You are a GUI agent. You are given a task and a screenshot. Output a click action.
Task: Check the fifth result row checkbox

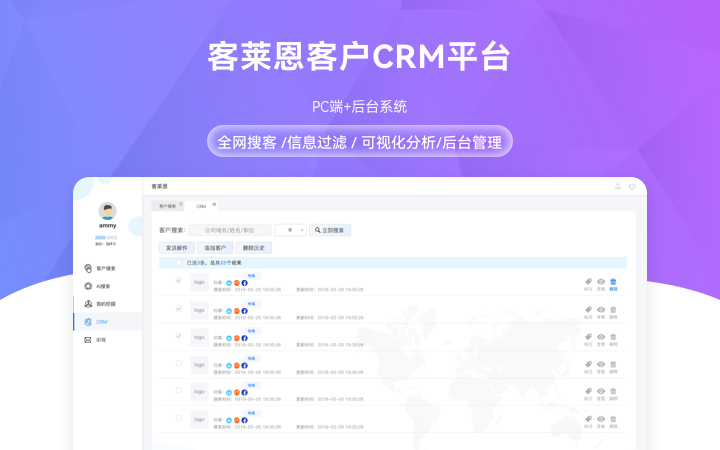pos(179,390)
